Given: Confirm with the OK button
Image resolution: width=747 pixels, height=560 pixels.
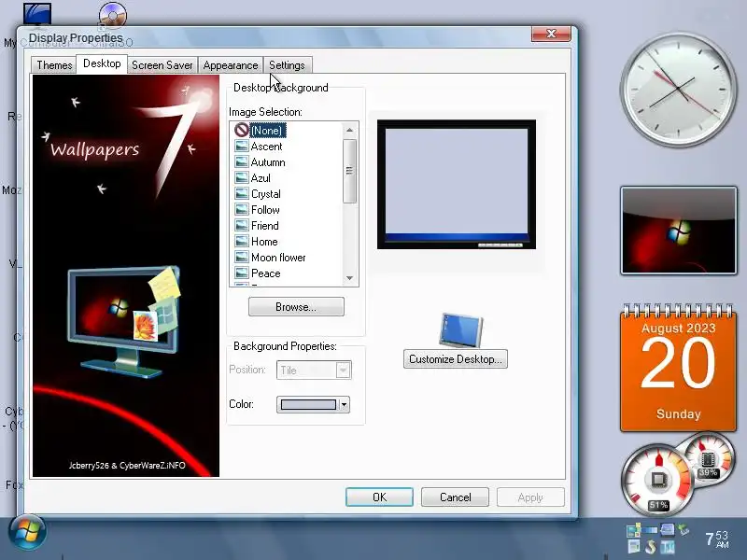Looking at the screenshot, I should 379,497.
